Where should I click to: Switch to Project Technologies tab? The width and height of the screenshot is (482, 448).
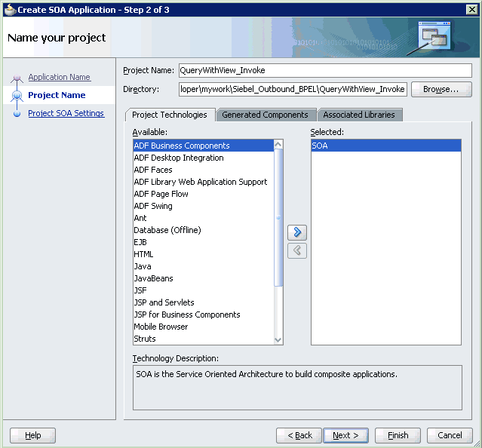[170, 115]
